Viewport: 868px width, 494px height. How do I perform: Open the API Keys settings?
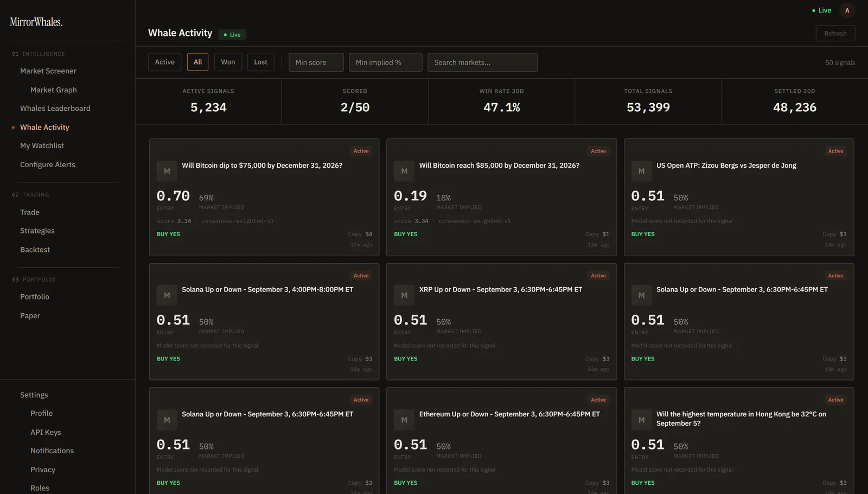[46, 432]
